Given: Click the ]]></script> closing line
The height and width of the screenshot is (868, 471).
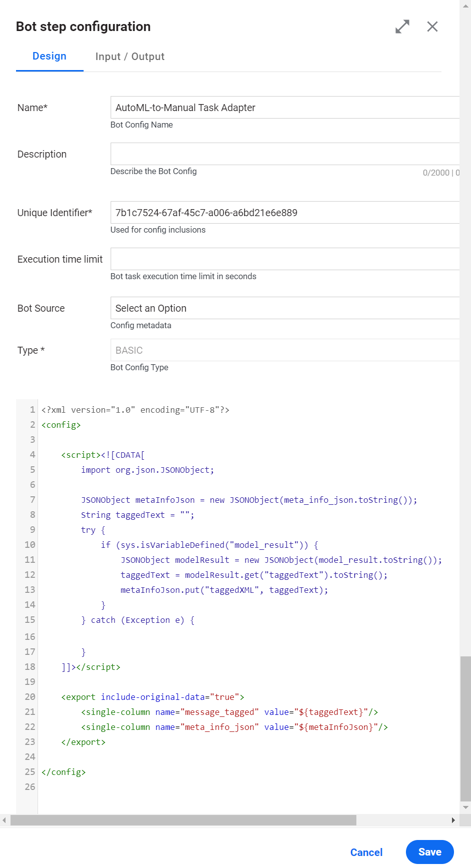Looking at the screenshot, I should pyautogui.click(x=91, y=667).
